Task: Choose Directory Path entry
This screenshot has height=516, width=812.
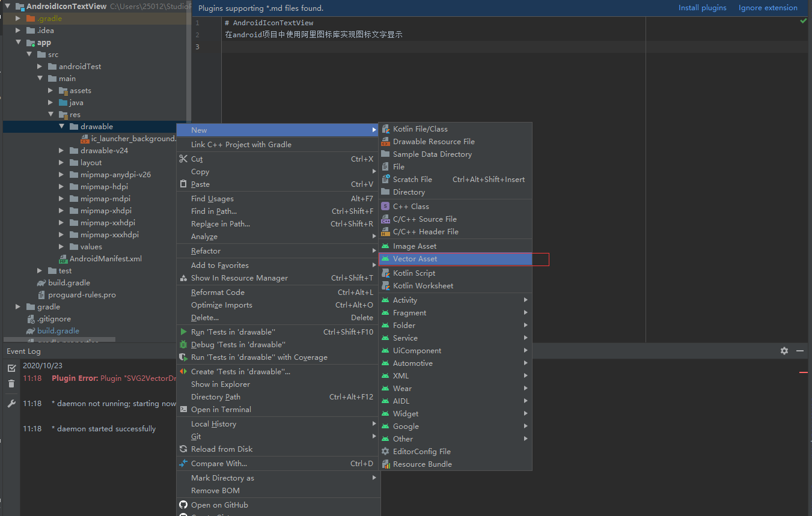Action: click(278, 397)
